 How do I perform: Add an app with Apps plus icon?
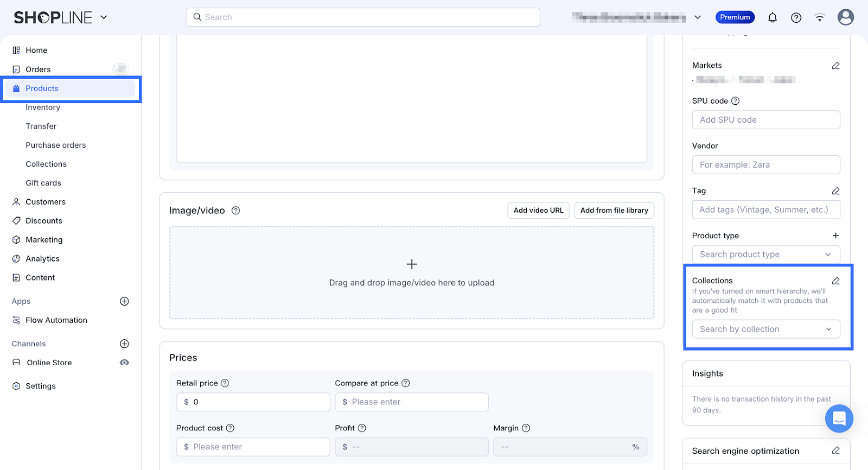coord(124,301)
